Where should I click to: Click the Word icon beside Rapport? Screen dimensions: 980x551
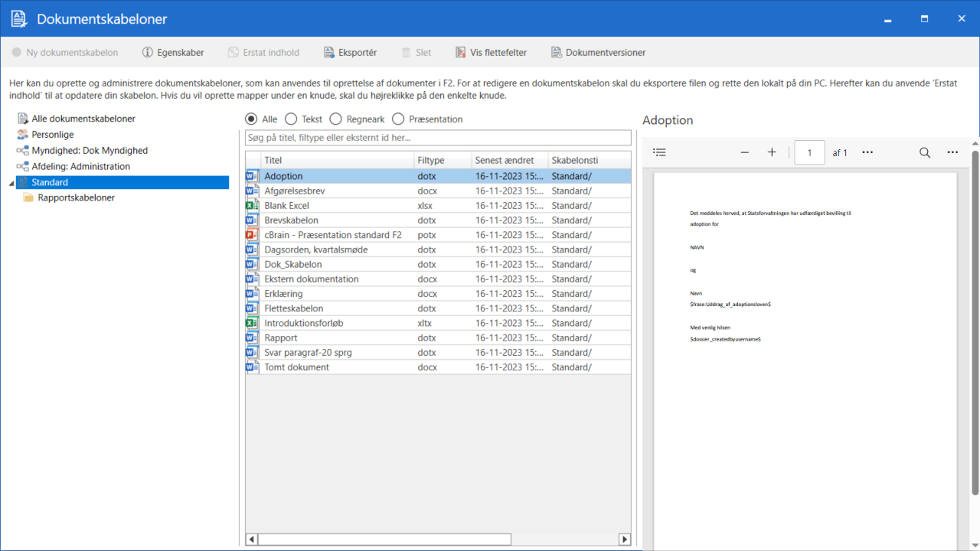(252, 337)
